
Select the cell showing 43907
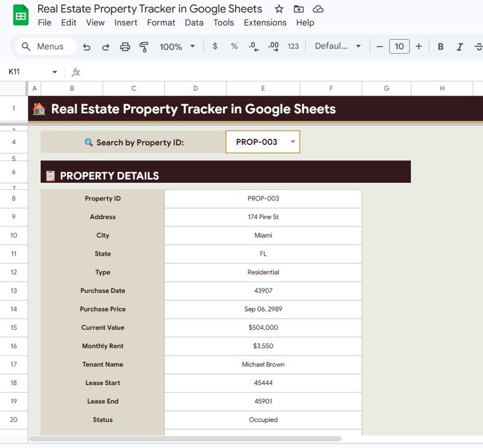[x=263, y=291]
